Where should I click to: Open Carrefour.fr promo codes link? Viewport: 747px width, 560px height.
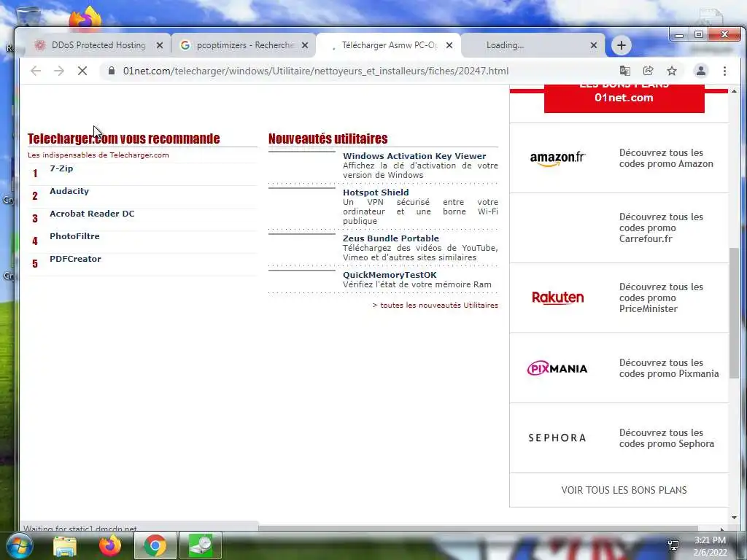point(661,227)
